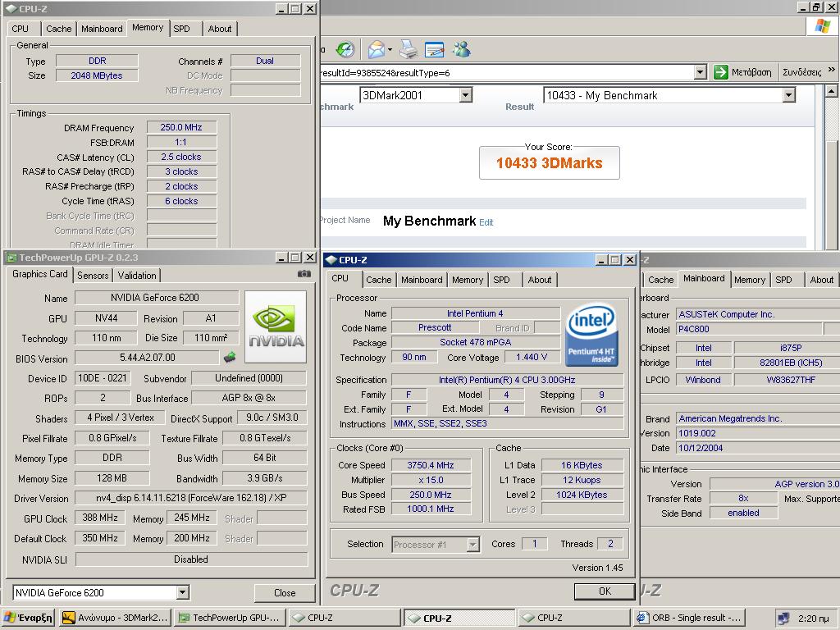Open About tab in front CPU-Z window

[540, 280]
